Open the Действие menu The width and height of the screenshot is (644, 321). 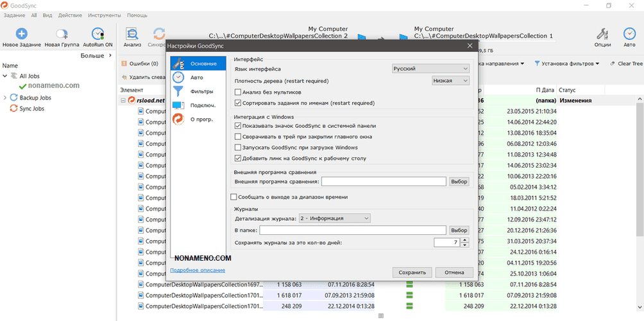pyautogui.click(x=69, y=15)
